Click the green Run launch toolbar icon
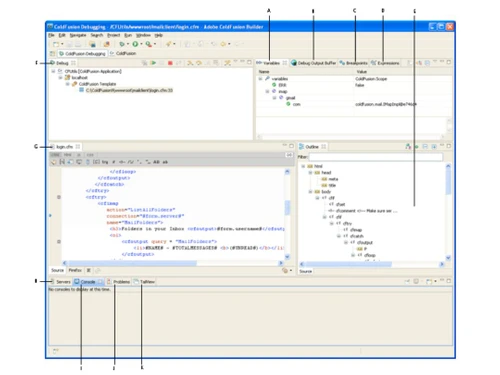This screenshot has width=500, height=375. click(x=135, y=44)
